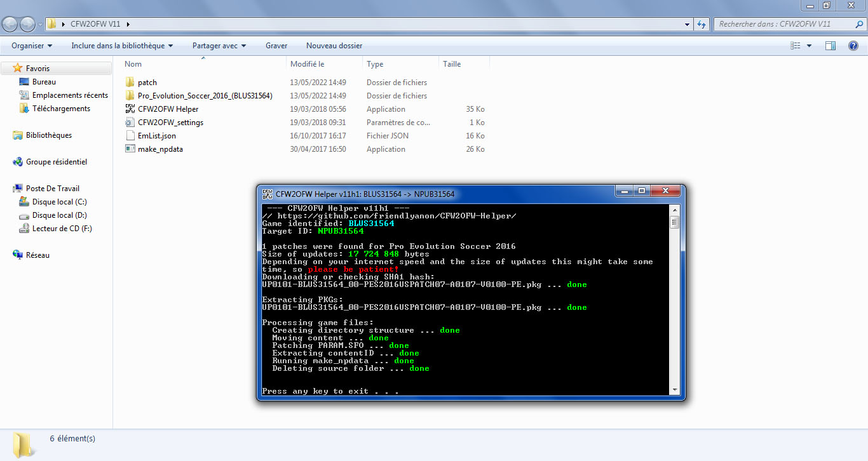
Task: Select the EmList.json file icon
Action: (130, 136)
